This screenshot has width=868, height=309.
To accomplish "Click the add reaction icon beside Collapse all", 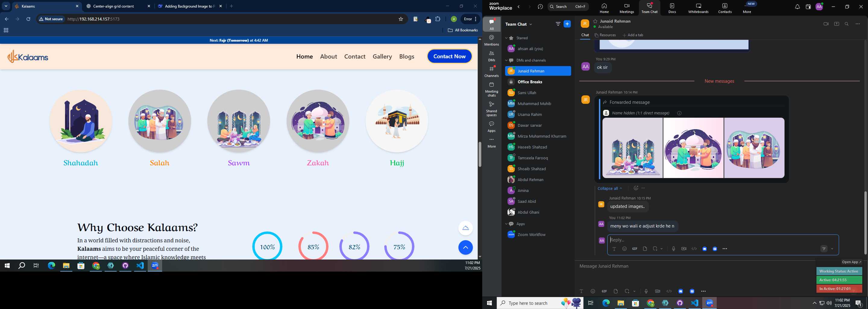I will 636,188.
